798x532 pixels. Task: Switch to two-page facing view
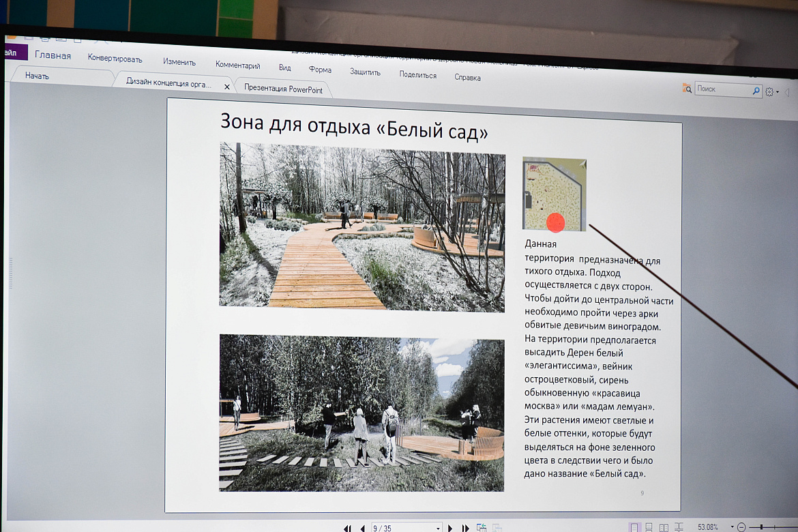pos(664,527)
